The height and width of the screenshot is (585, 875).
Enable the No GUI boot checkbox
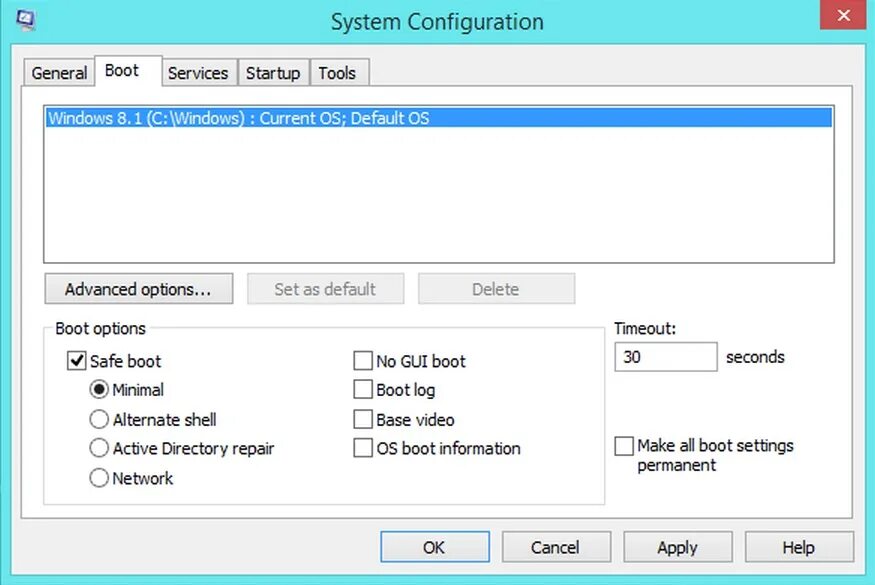(x=363, y=361)
